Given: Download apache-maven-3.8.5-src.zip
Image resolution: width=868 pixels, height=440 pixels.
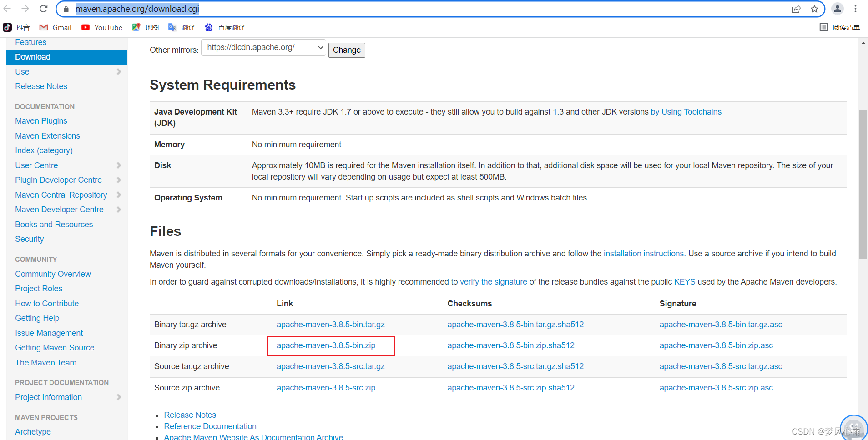Looking at the screenshot, I should point(326,388).
